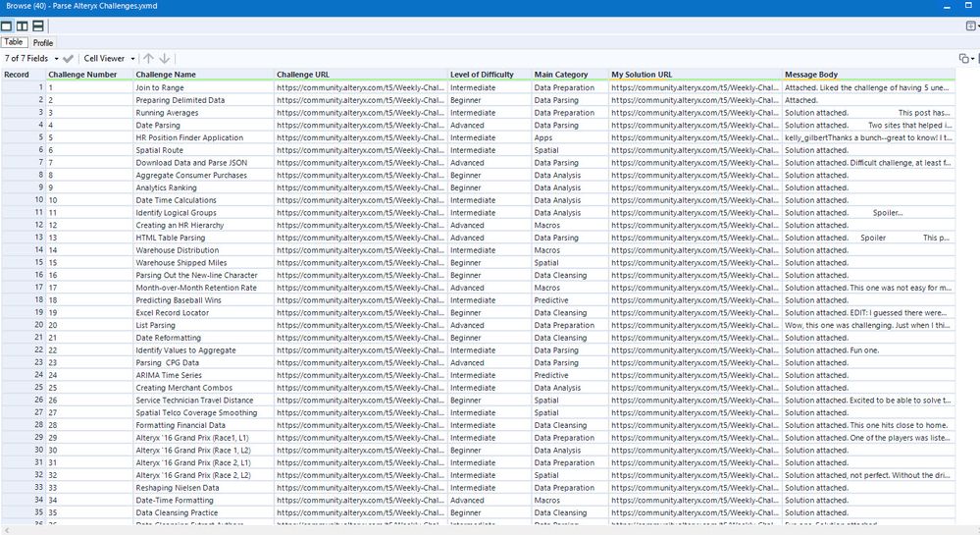Select the 'Creating Merchant Combos' cell
980x535 pixels.
(204, 388)
